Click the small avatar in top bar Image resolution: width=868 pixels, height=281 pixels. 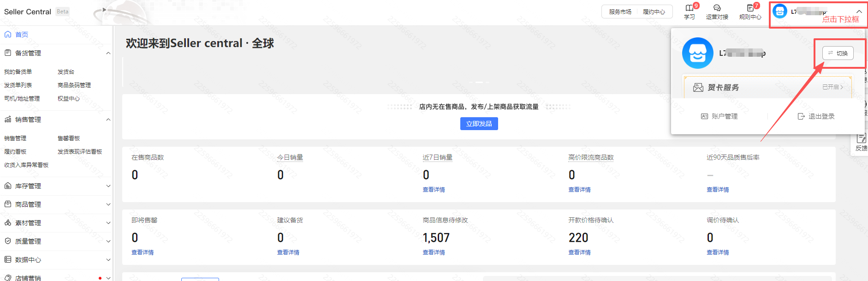click(x=780, y=11)
